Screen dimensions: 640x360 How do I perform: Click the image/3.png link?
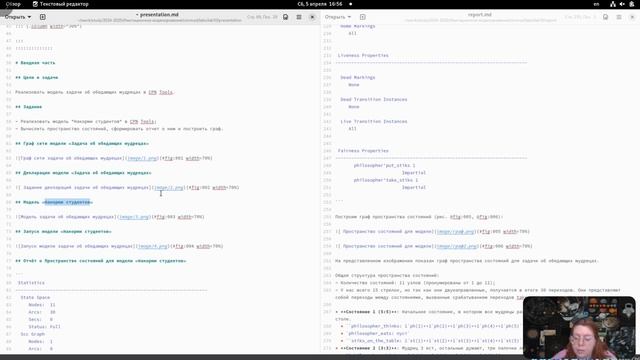click(134, 217)
